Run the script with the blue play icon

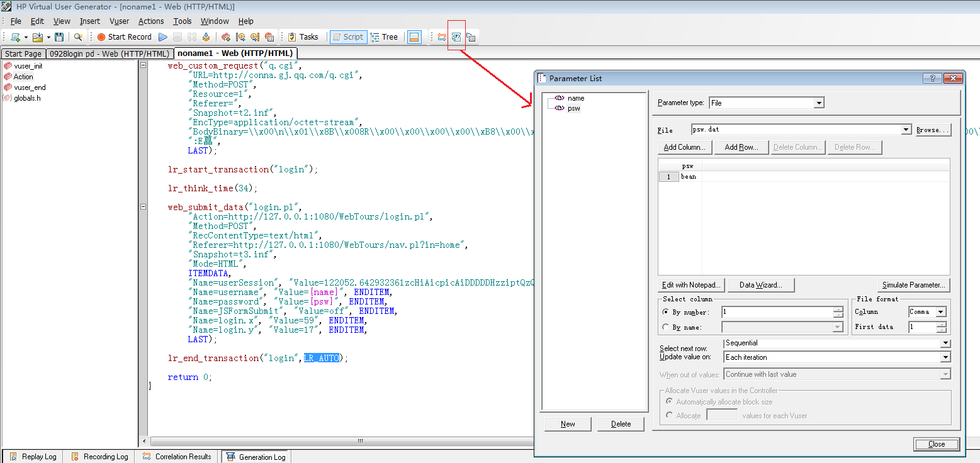pos(163,37)
